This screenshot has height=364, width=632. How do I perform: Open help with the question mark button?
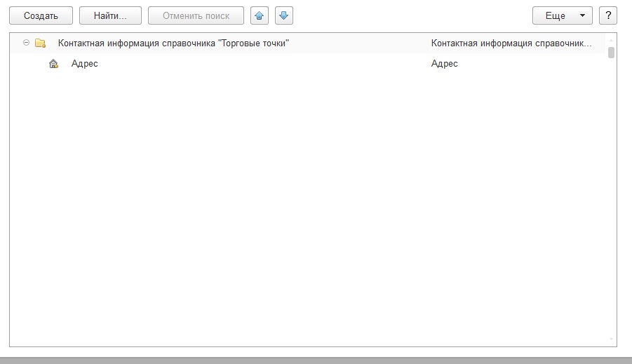tap(608, 15)
